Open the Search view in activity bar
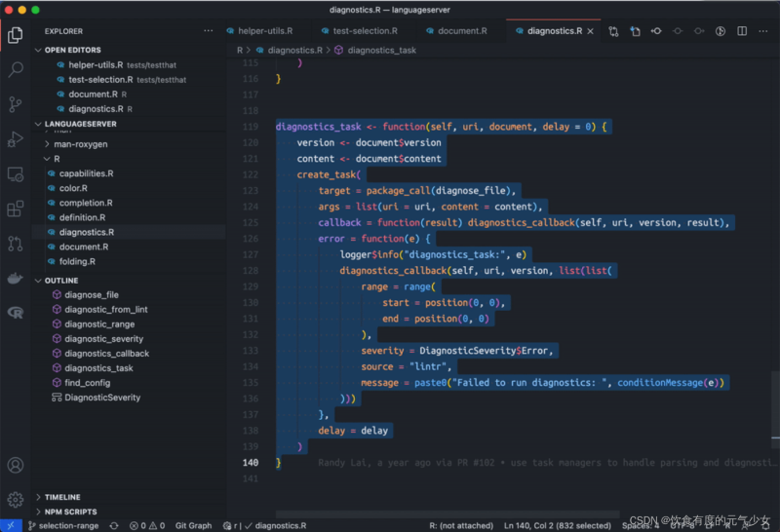 point(16,69)
